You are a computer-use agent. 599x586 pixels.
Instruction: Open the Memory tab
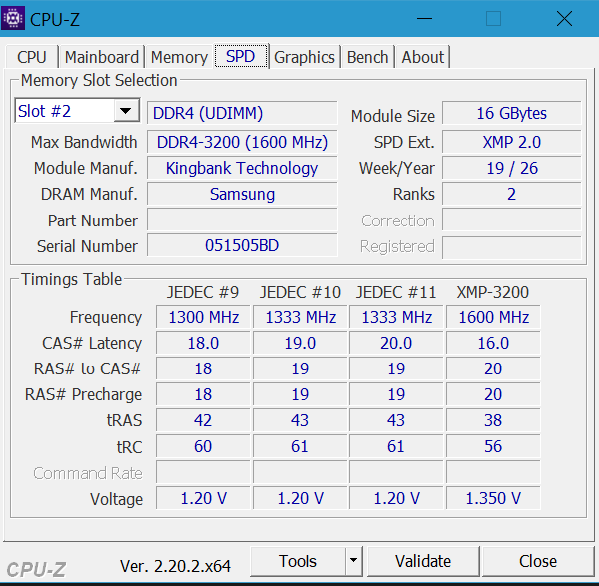(x=179, y=57)
